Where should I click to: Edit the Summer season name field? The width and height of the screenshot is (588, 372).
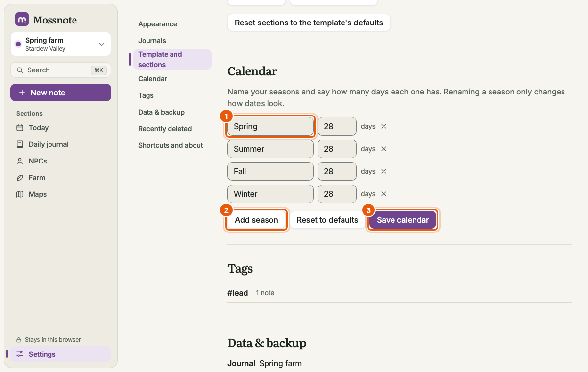(x=270, y=149)
